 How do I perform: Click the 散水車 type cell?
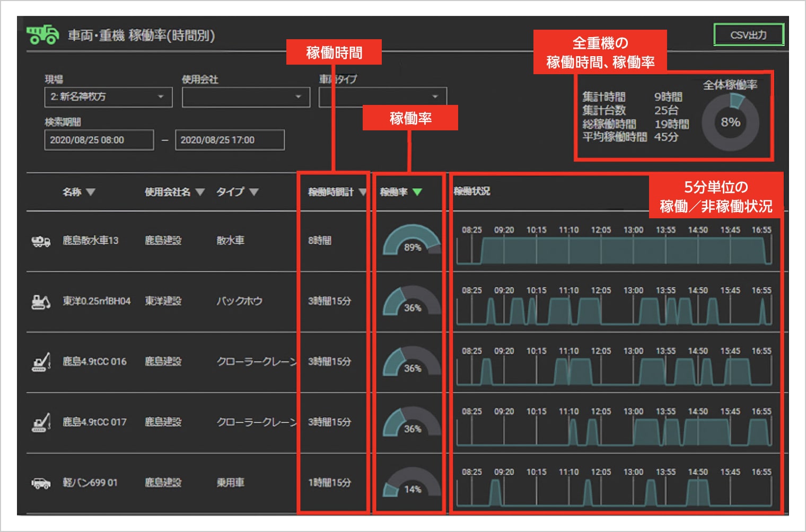coord(230,241)
